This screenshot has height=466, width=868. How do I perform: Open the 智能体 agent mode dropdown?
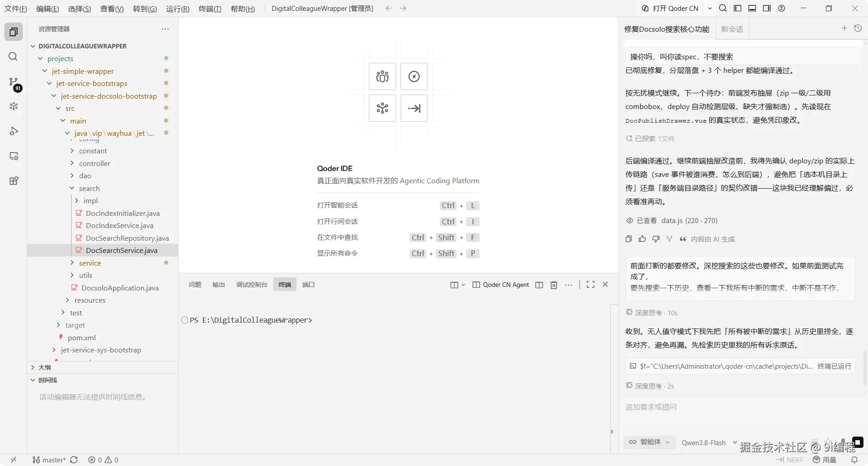[650, 442]
